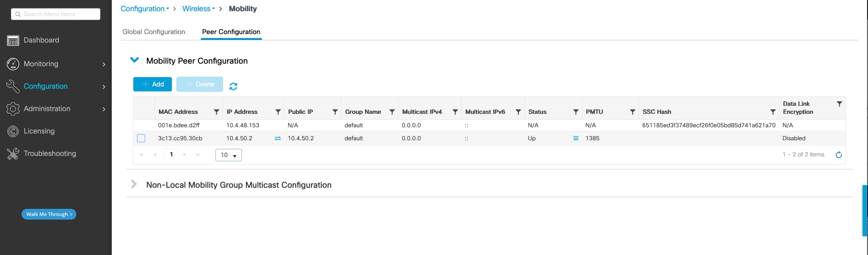Click the Search Menu Items field

click(56, 14)
